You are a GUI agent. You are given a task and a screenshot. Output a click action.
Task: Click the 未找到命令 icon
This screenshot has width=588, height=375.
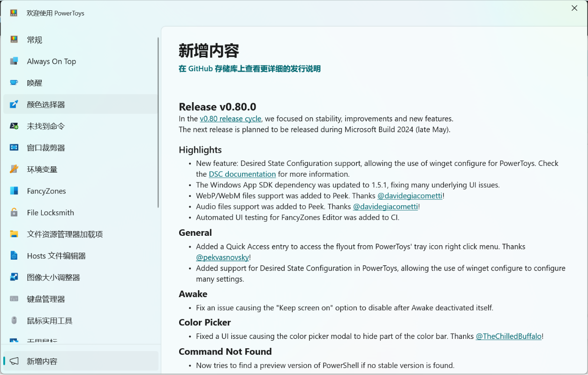point(14,126)
